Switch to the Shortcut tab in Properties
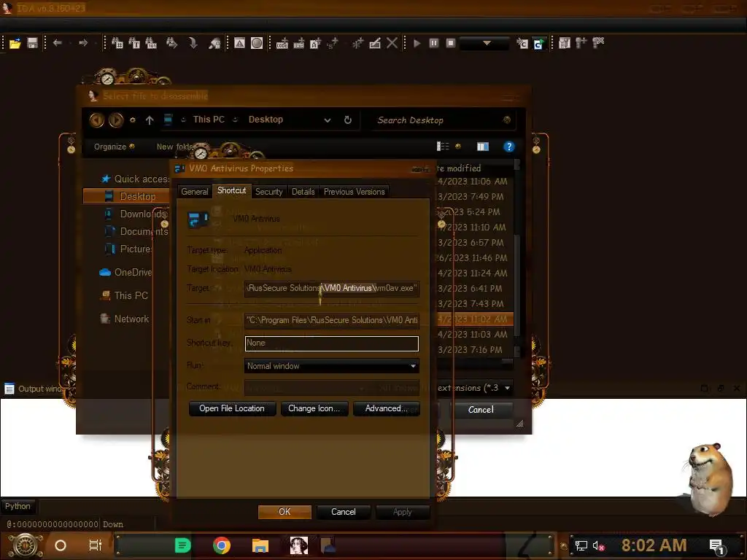Image resolution: width=747 pixels, height=560 pixels. click(x=231, y=190)
